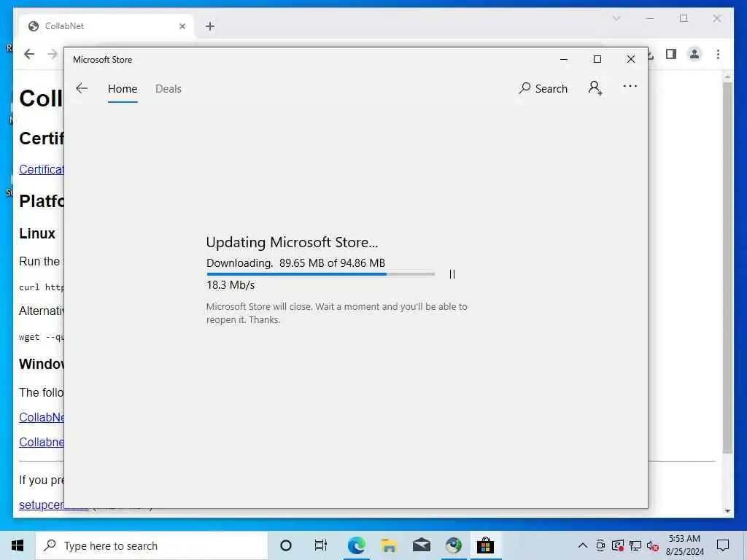Click the scrollbar up arrow in the browser
747x560 pixels.
click(727, 76)
